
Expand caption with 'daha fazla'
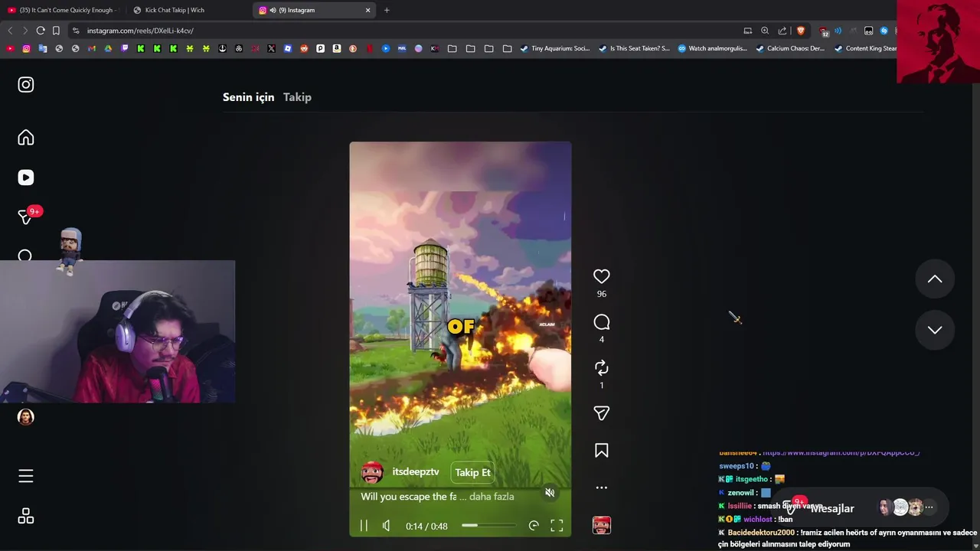(492, 497)
